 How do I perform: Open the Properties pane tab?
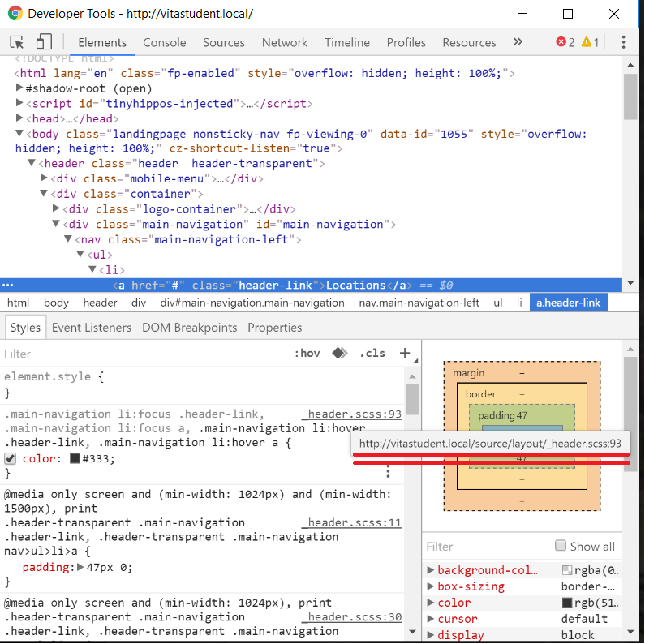click(275, 328)
